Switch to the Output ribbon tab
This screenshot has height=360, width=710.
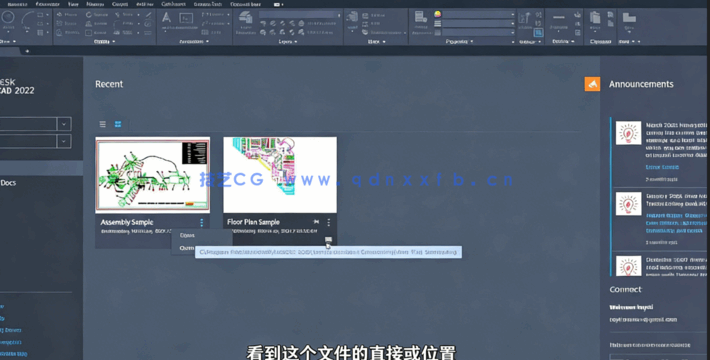120,4
